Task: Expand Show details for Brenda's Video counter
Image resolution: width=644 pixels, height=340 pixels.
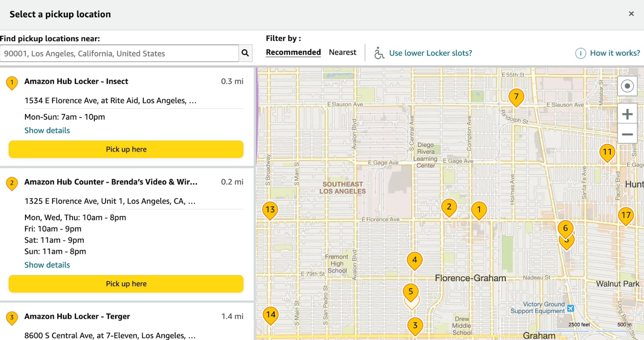Action: [x=47, y=265]
